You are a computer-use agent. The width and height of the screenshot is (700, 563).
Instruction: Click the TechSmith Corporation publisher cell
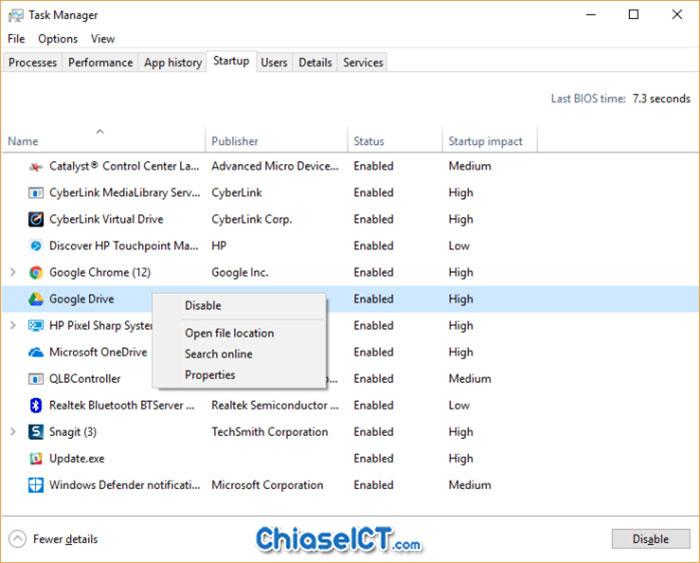point(270,432)
